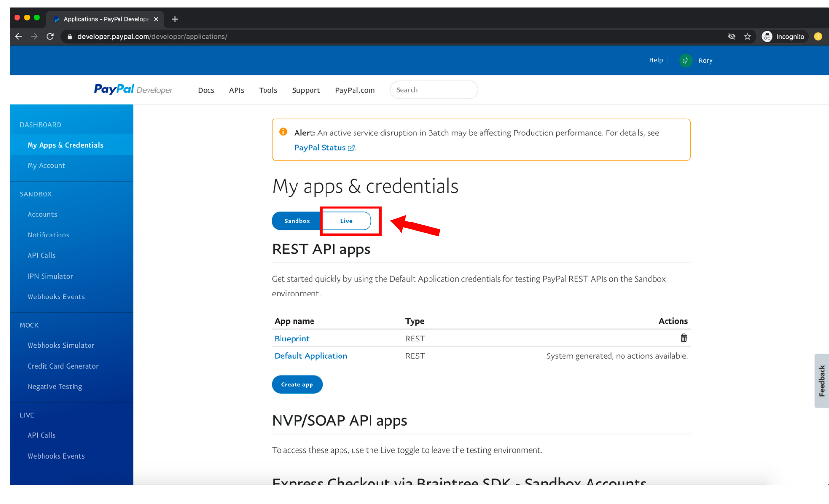The width and height of the screenshot is (829, 504).
Task: Delete the Blueprint app with trash icon
Action: (684, 338)
